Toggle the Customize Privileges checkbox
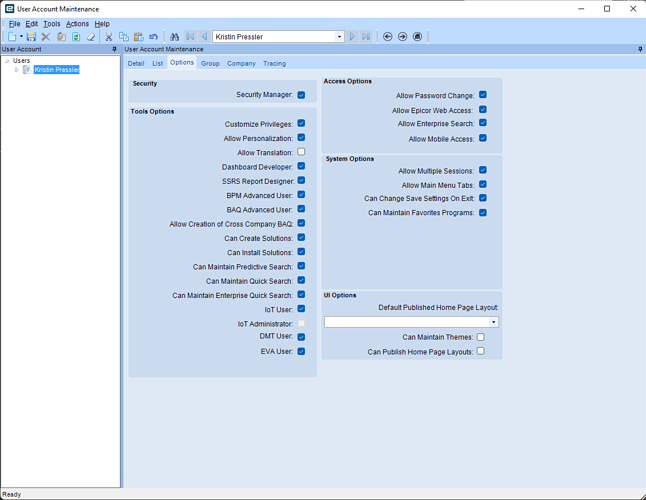The height and width of the screenshot is (500, 646). click(301, 123)
